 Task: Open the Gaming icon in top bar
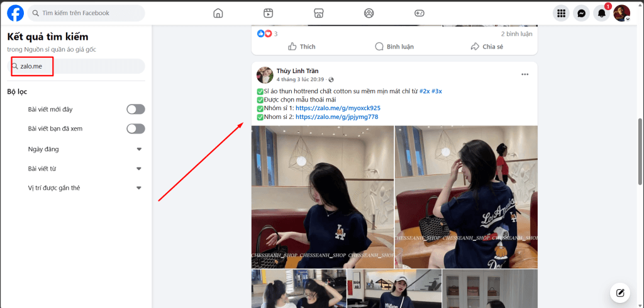click(419, 13)
